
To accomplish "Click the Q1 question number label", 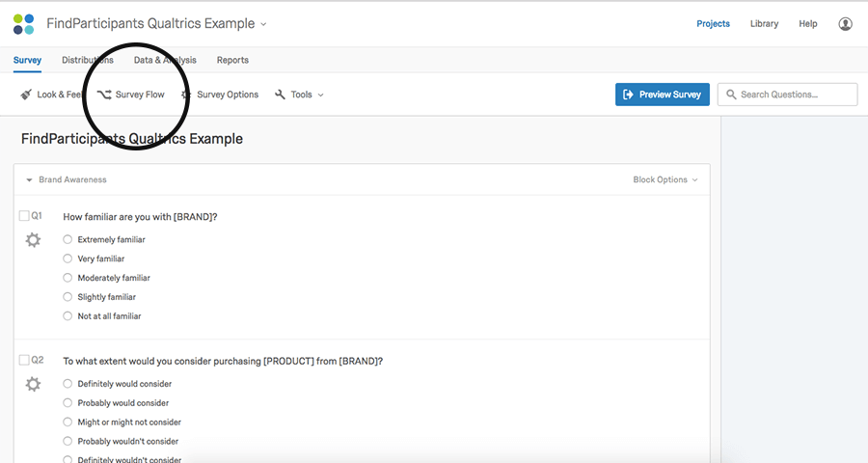I will tap(37, 215).
